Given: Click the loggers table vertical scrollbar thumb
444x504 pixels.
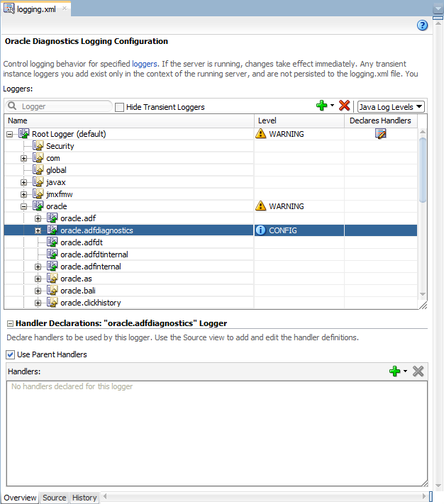Looking at the screenshot, I should (423, 169).
